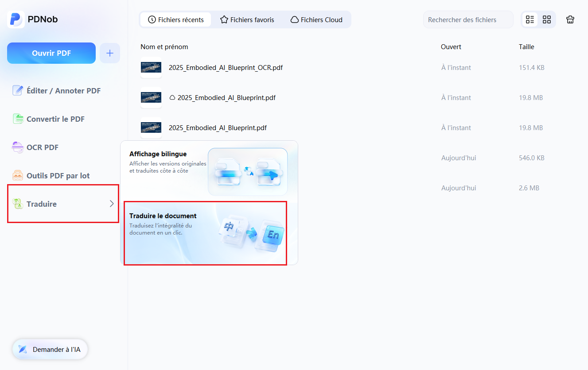Image resolution: width=588 pixels, height=370 pixels.
Task: Click Aujourd'hui next to 546.0 KB
Action: pyautogui.click(x=459, y=158)
